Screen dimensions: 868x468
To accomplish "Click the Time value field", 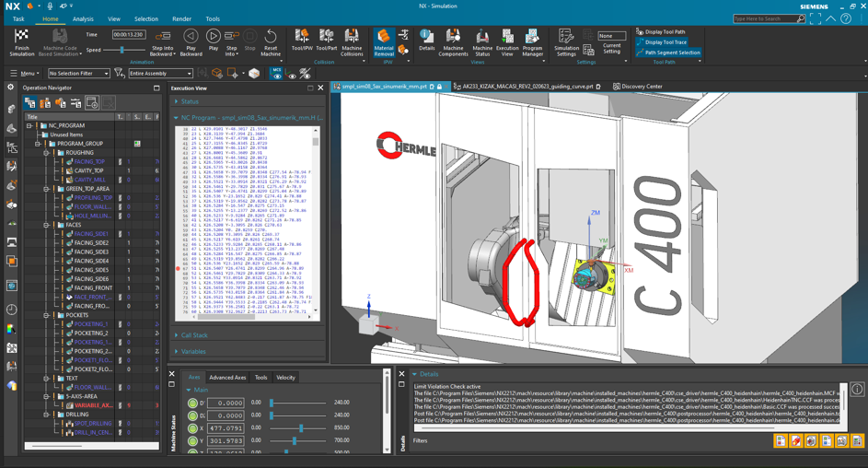I will 129,34.
